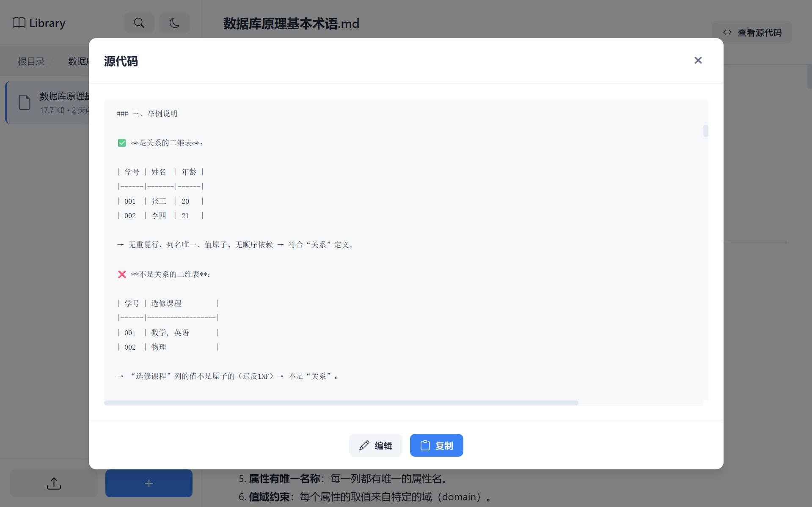Image resolution: width=812 pixels, height=507 pixels.
Task: Click the Library book icon in the header
Action: click(x=19, y=23)
